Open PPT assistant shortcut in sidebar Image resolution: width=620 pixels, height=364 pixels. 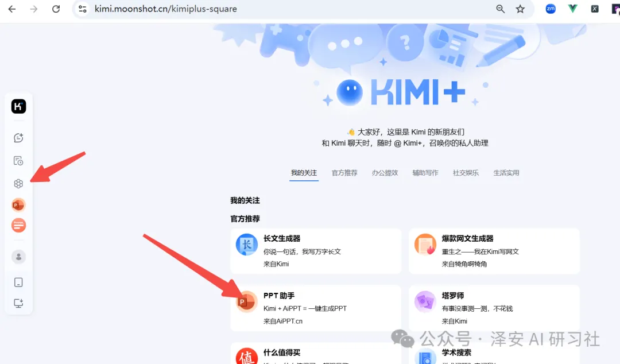tap(18, 205)
